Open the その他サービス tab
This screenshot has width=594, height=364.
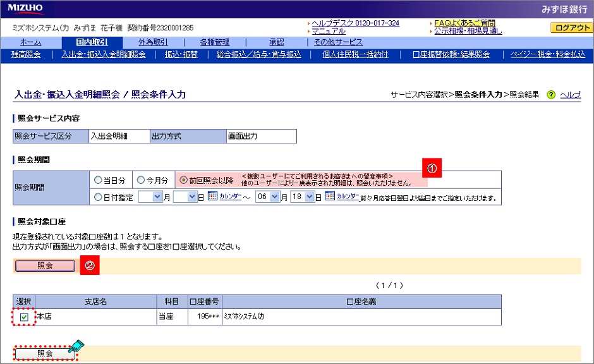point(338,42)
